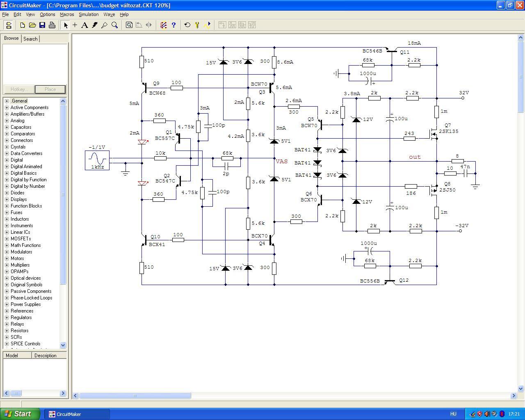Create a new circuit file
The width and height of the screenshot is (525, 420).
pos(23,25)
